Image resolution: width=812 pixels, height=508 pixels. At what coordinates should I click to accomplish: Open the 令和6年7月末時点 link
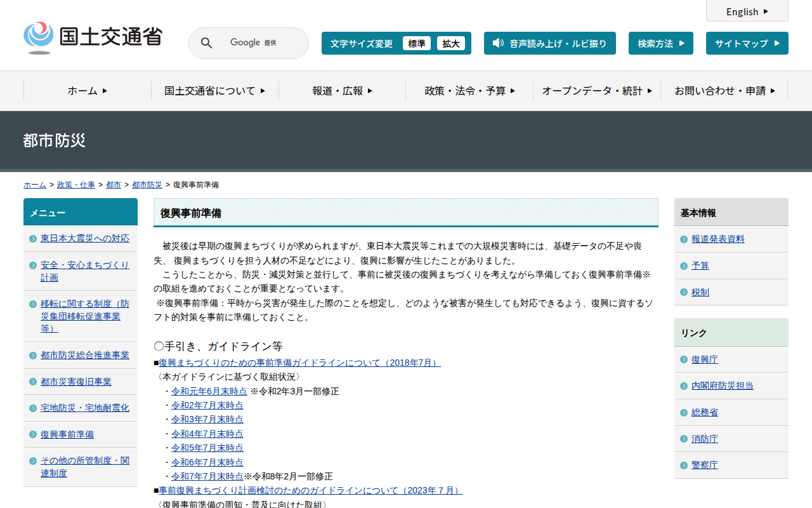click(207, 462)
